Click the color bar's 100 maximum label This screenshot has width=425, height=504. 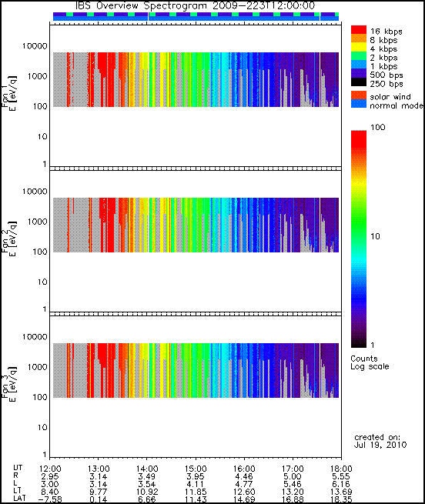[378, 127]
